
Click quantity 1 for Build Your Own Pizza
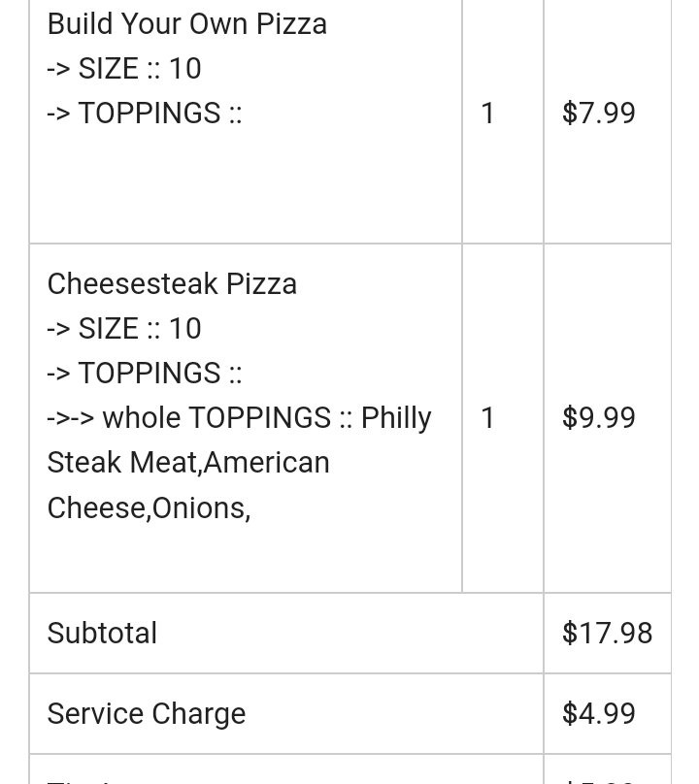coord(488,113)
